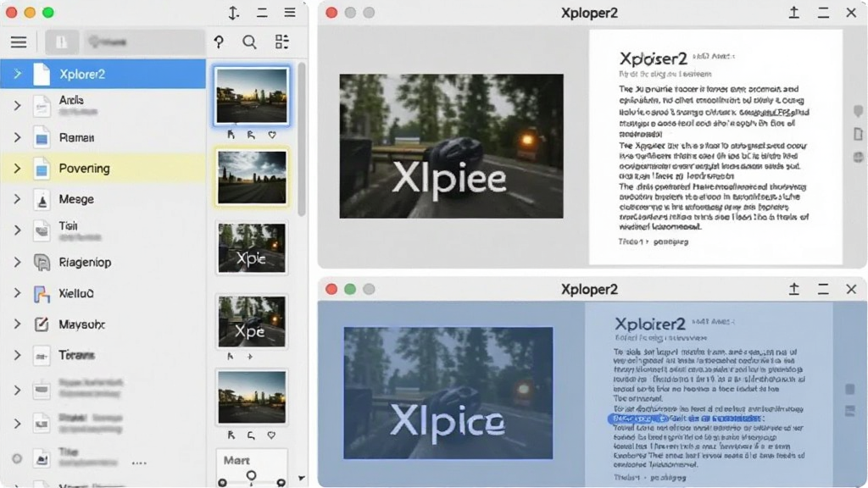
Task: Open the hamburger menu beside the sidebar toggle
Action: tap(19, 42)
